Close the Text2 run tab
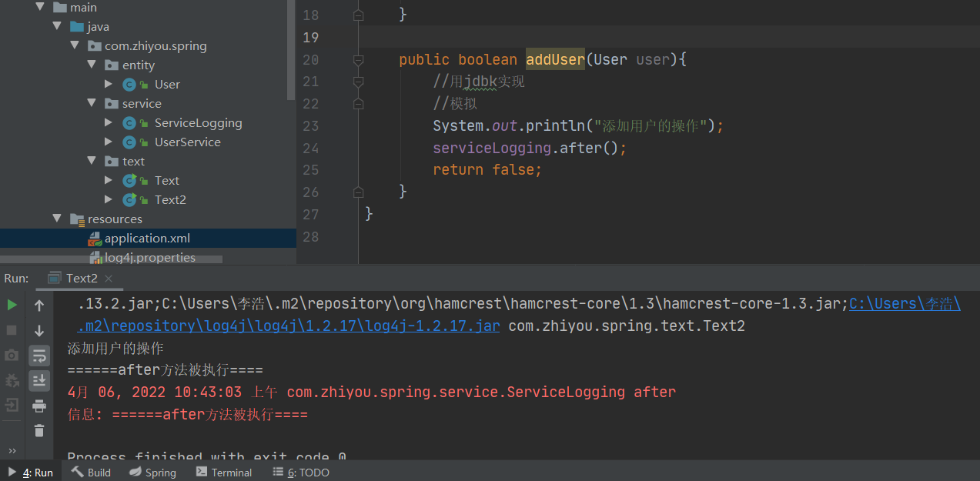The image size is (980, 481). [109, 279]
